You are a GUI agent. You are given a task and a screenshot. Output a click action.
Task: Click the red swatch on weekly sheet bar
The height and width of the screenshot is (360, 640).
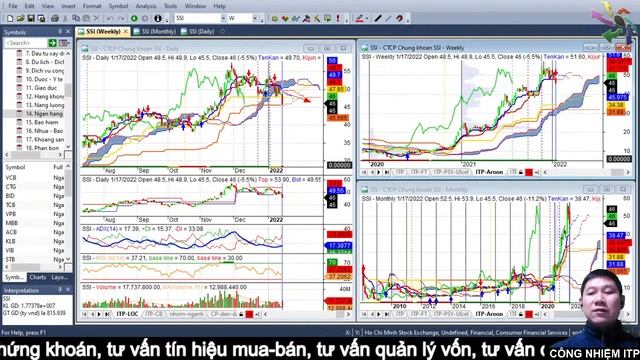point(529,172)
